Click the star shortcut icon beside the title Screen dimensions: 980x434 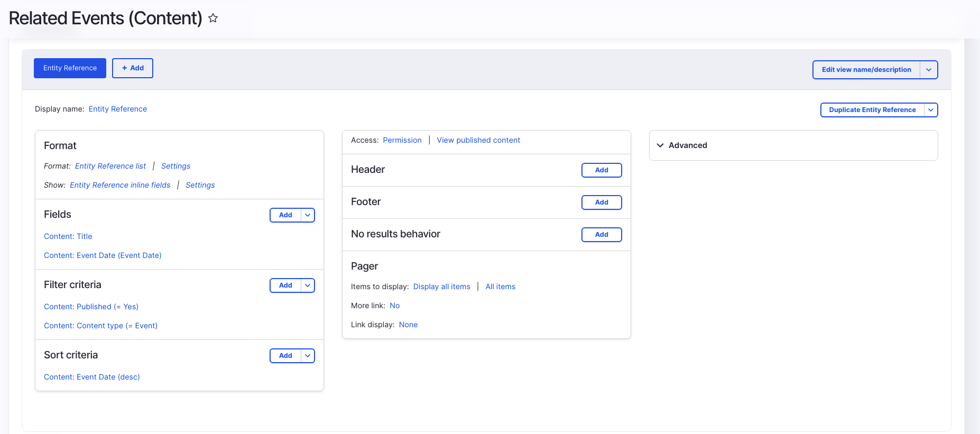click(213, 19)
